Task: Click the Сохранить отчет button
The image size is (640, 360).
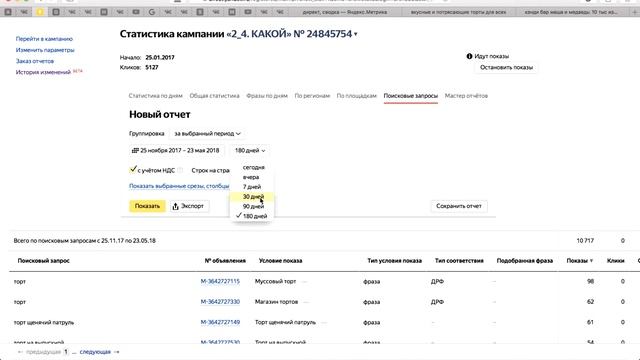Action: 459,206
